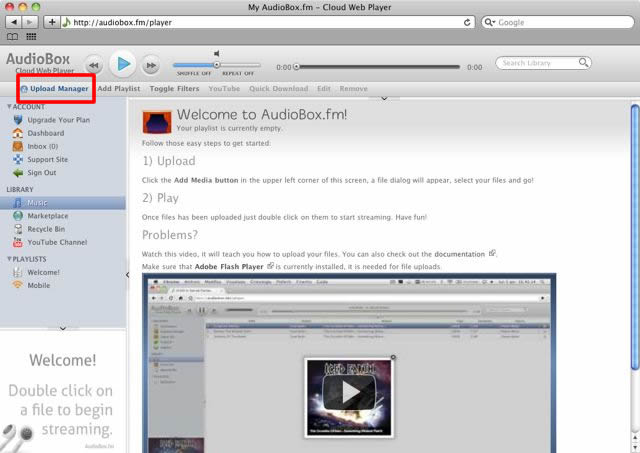Viewport: 640px width, 453px height.
Task: Sign Out of the account
Action: click(42, 173)
